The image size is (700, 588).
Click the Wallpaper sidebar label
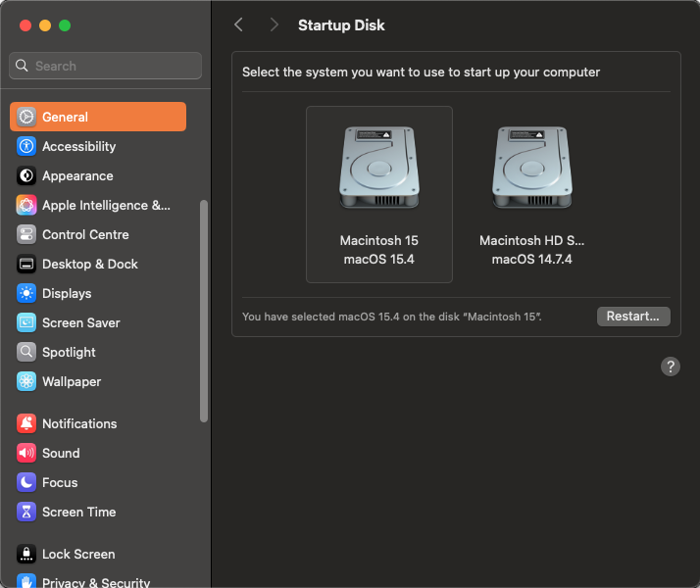72,382
